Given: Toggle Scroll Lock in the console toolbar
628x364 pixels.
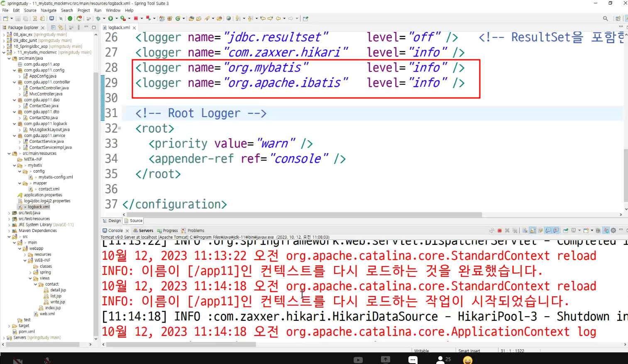Looking at the screenshot, I should pos(533,230).
